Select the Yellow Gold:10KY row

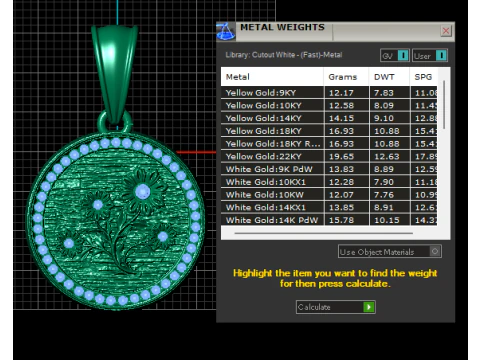pos(329,105)
